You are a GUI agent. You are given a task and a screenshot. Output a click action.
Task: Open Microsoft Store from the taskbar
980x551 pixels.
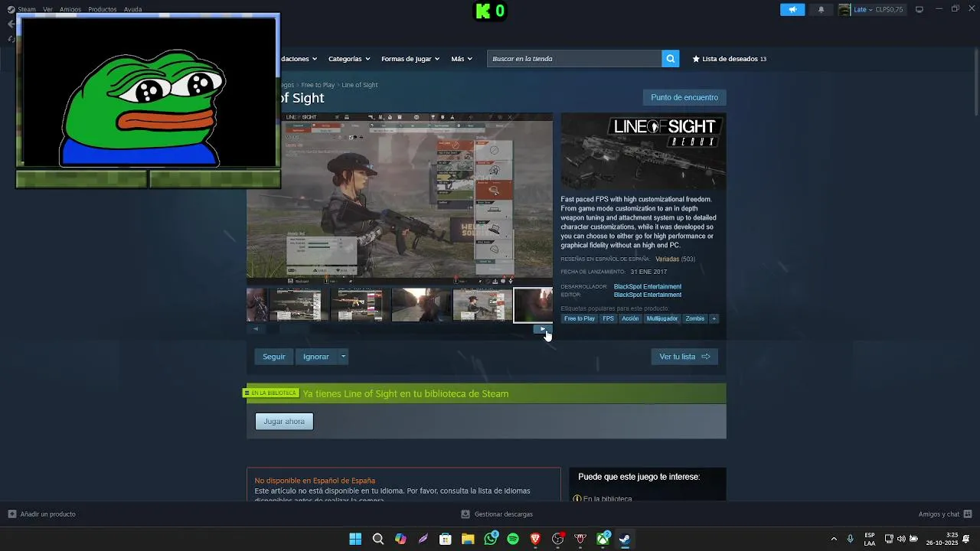445,539
